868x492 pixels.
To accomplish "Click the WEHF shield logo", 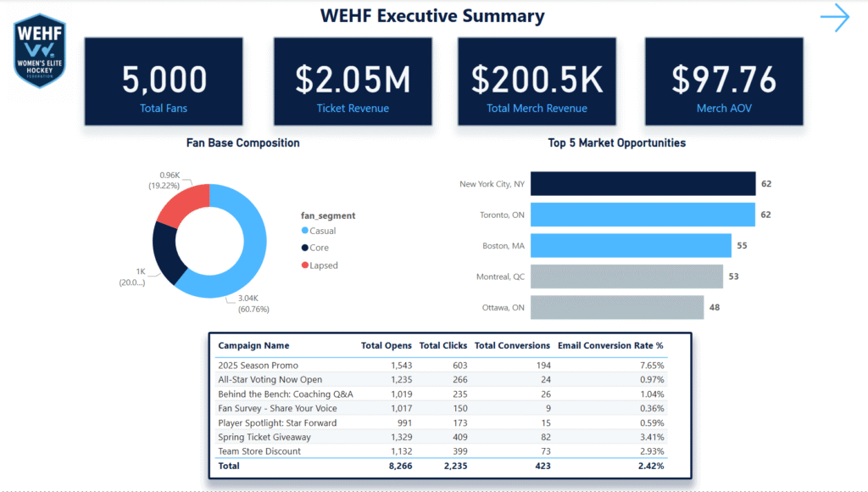I will point(40,50).
